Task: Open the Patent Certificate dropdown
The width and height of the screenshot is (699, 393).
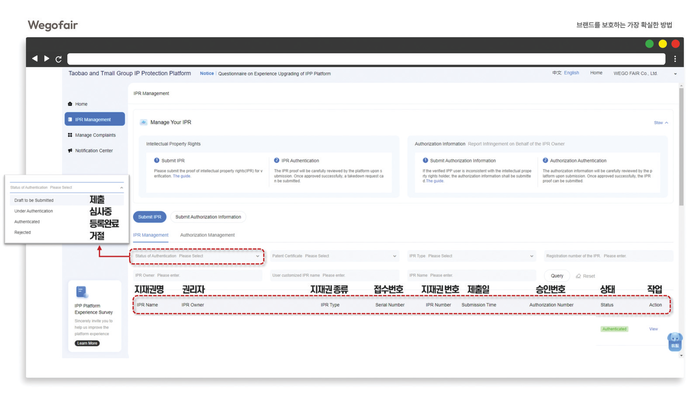Action: click(334, 256)
